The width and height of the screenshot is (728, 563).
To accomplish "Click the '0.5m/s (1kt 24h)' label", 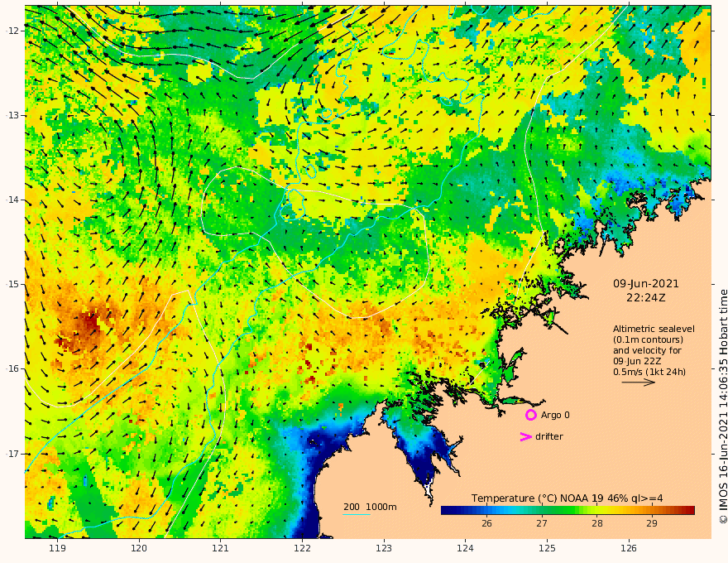I will click(649, 372).
